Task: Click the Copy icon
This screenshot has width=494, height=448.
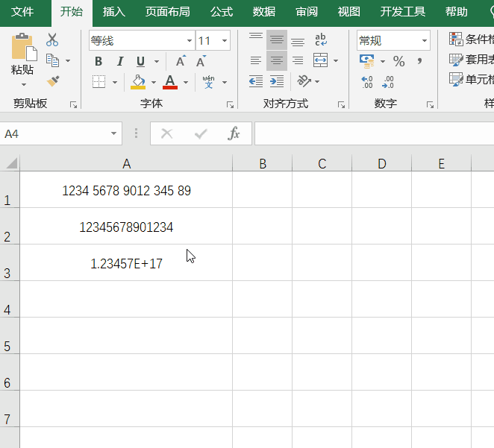Action: [x=52, y=60]
